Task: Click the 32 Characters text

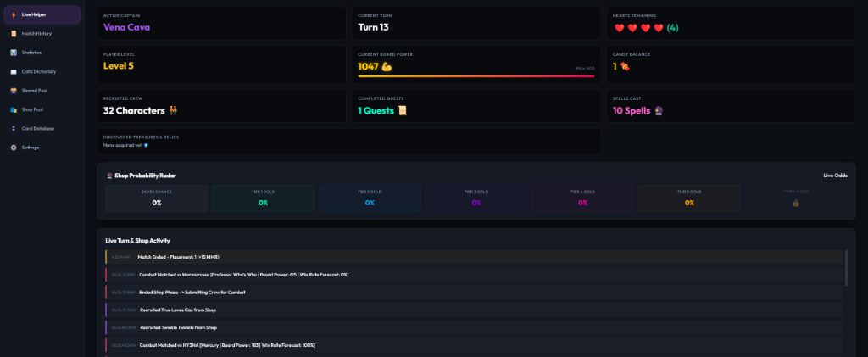Action: click(x=134, y=111)
